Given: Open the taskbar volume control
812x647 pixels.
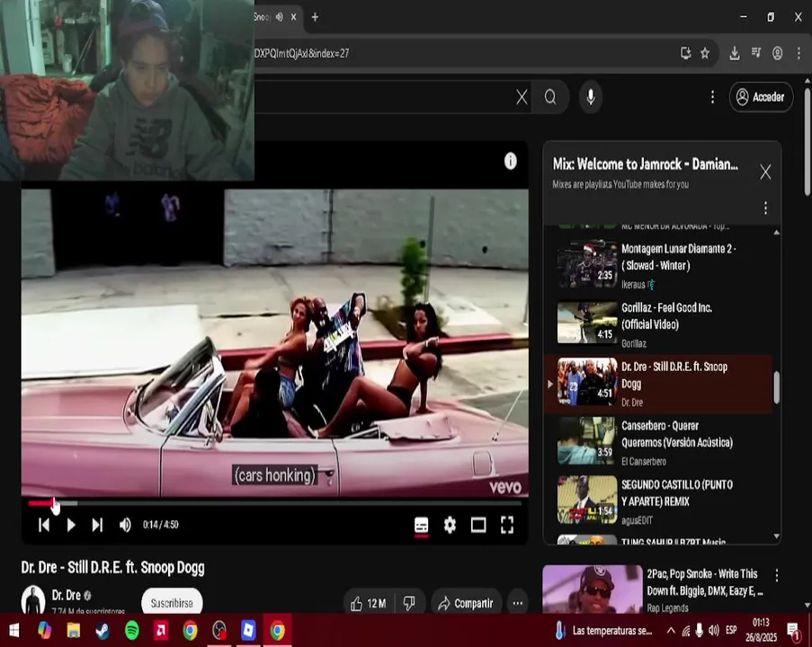Looking at the screenshot, I should tap(714, 631).
